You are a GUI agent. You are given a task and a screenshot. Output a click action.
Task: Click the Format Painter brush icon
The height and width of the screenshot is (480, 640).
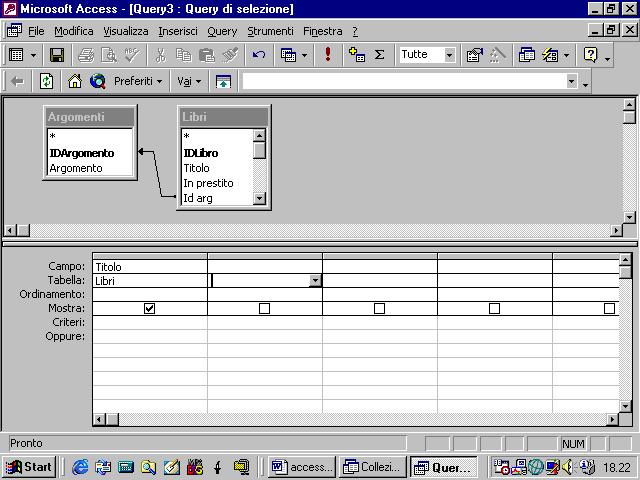231,55
